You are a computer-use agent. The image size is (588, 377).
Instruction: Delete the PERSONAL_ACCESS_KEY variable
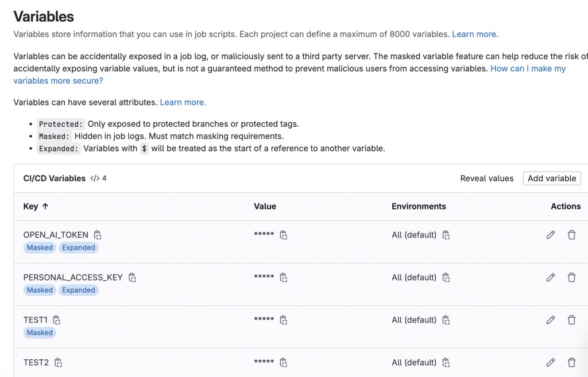(x=571, y=277)
